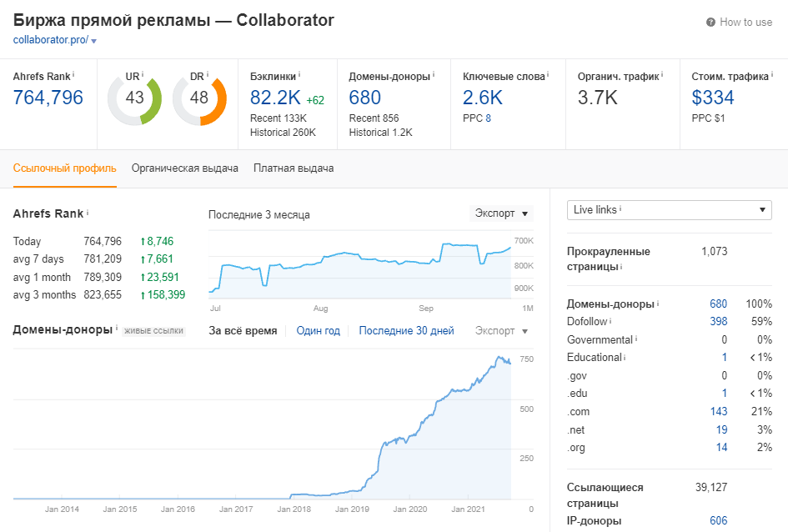Click the Прокрауленные страницы info icon
The height and width of the screenshot is (532, 788).
620,266
